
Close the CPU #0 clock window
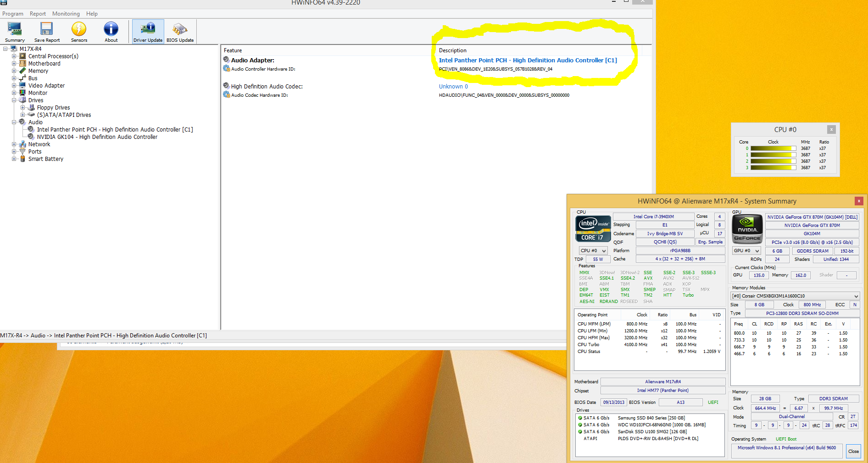coord(831,130)
